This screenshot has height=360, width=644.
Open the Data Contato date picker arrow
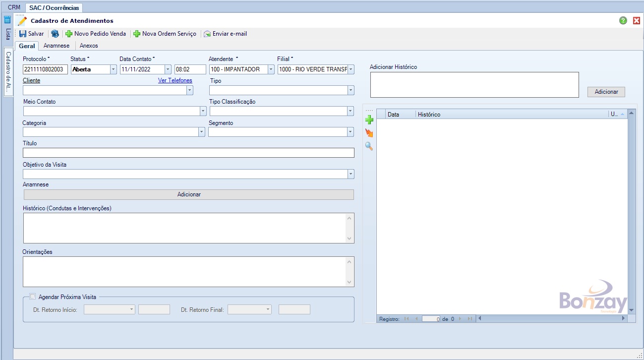pos(168,69)
